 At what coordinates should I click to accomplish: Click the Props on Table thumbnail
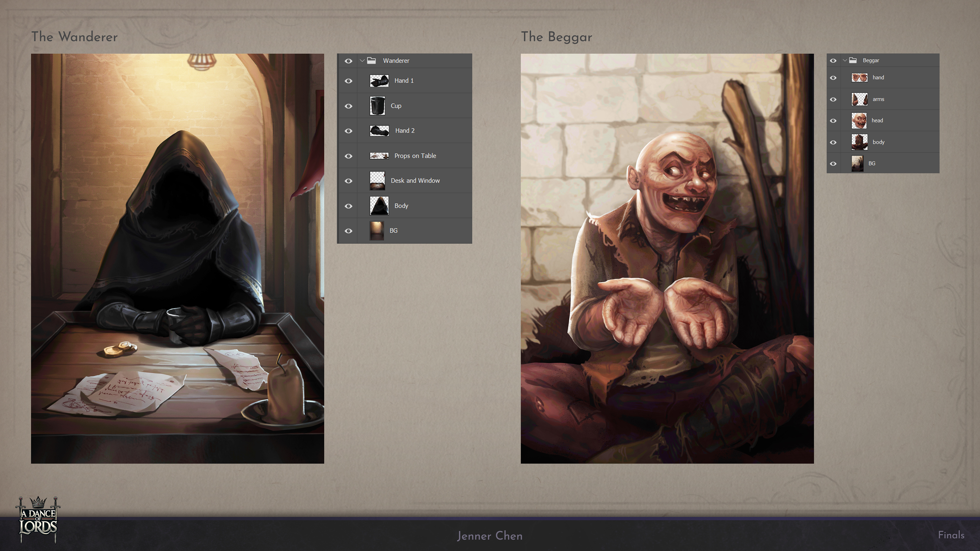[379, 156]
